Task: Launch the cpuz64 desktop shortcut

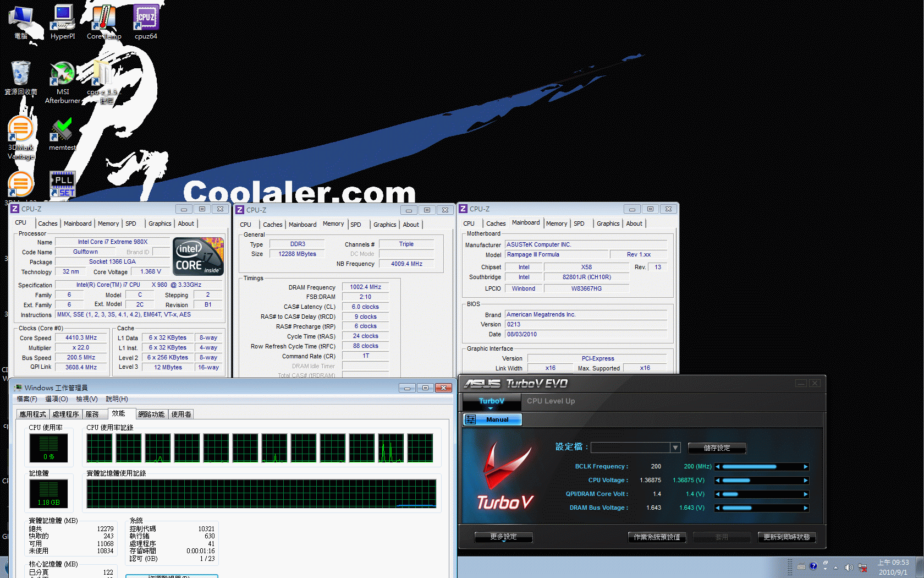Action: point(146,22)
